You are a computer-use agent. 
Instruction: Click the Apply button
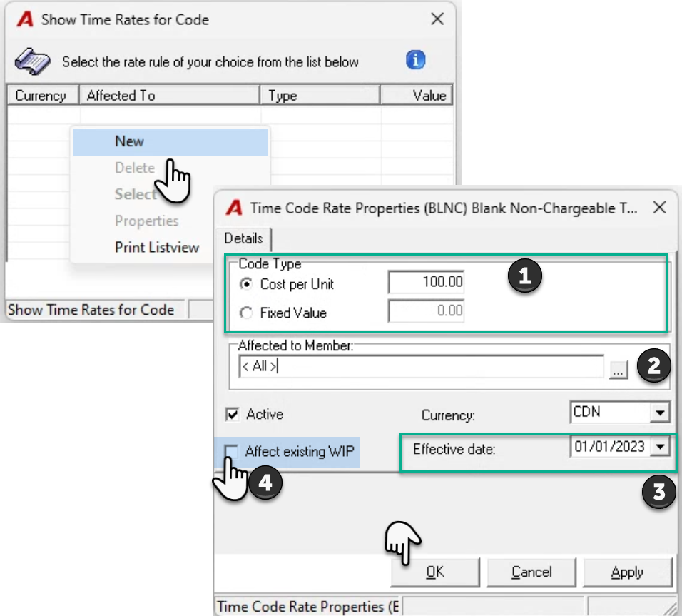[627, 572]
